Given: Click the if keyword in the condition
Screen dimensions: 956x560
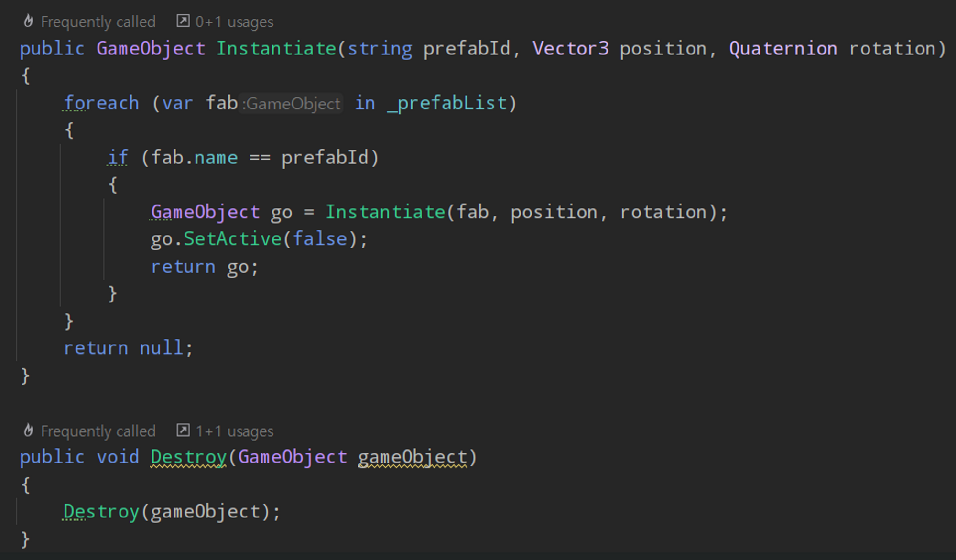Looking at the screenshot, I should (118, 158).
